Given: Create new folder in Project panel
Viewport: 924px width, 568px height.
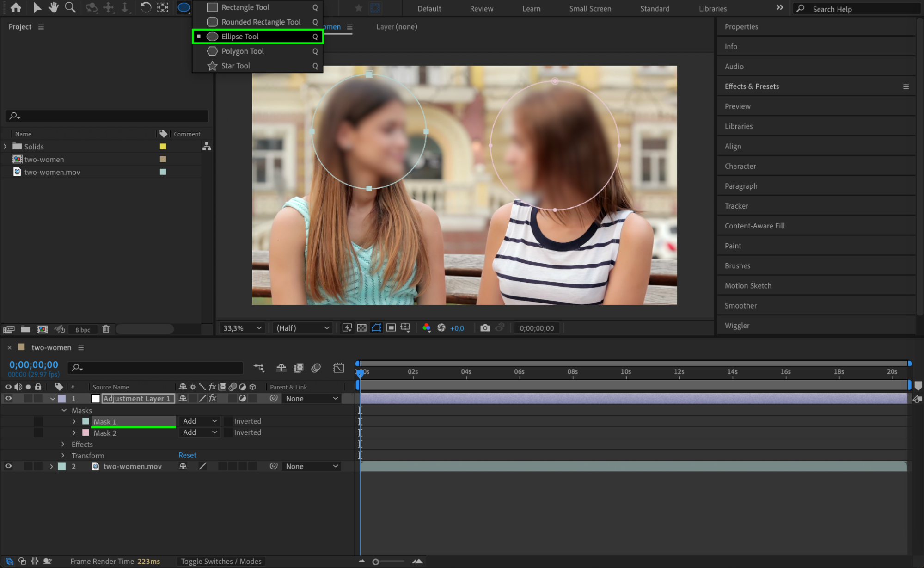Looking at the screenshot, I should click(x=25, y=329).
